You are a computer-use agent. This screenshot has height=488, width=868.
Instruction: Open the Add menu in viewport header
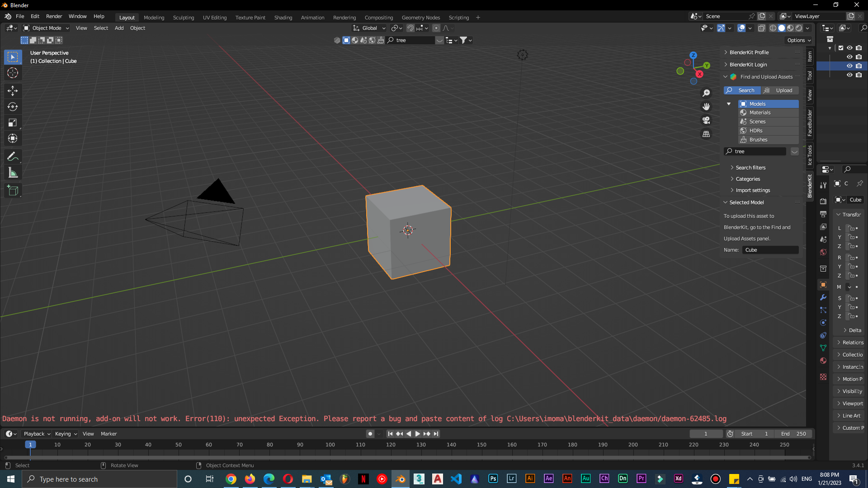click(x=119, y=28)
